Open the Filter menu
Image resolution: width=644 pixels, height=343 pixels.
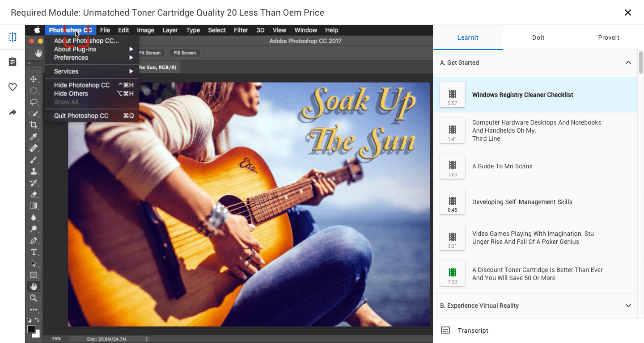pyautogui.click(x=241, y=30)
